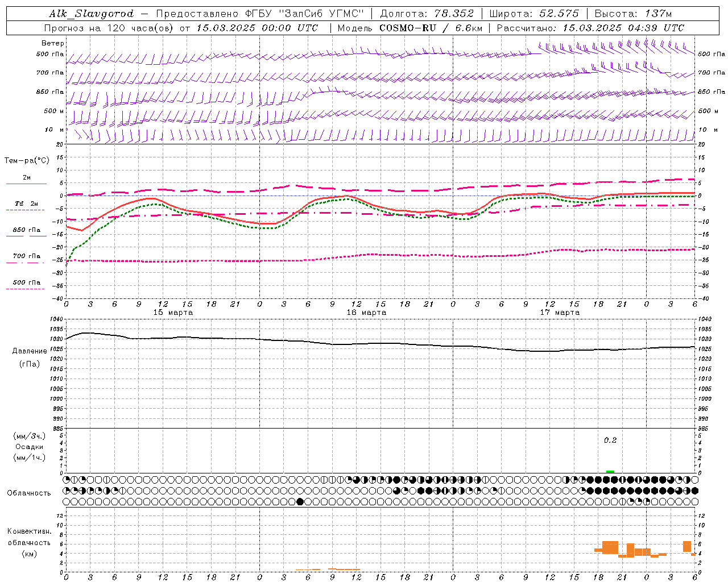Click the "Прогноз на 120 часа(ов)" text
This screenshot has width=728, height=582.
click(110, 28)
